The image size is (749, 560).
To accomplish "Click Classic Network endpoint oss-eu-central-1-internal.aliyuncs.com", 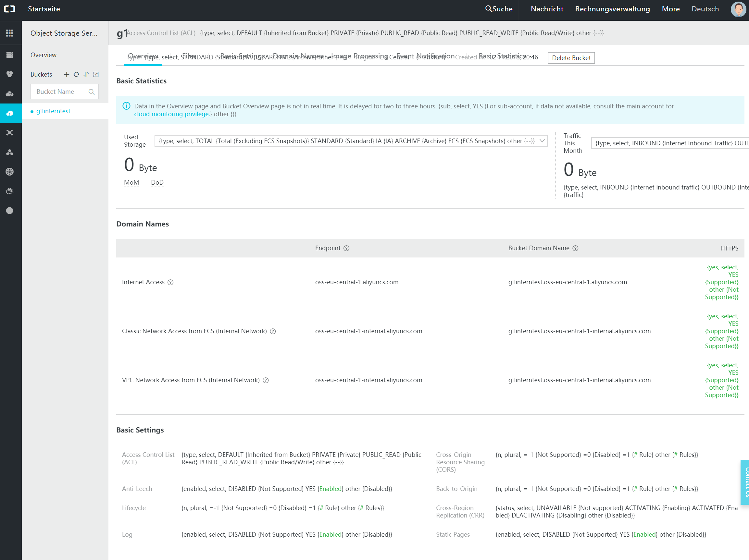I will click(x=368, y=331).
